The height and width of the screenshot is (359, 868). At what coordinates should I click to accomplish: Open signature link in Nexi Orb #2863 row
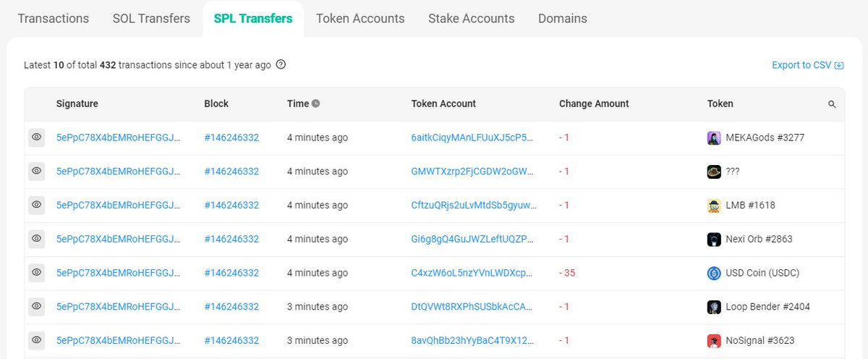pos(119,239)
